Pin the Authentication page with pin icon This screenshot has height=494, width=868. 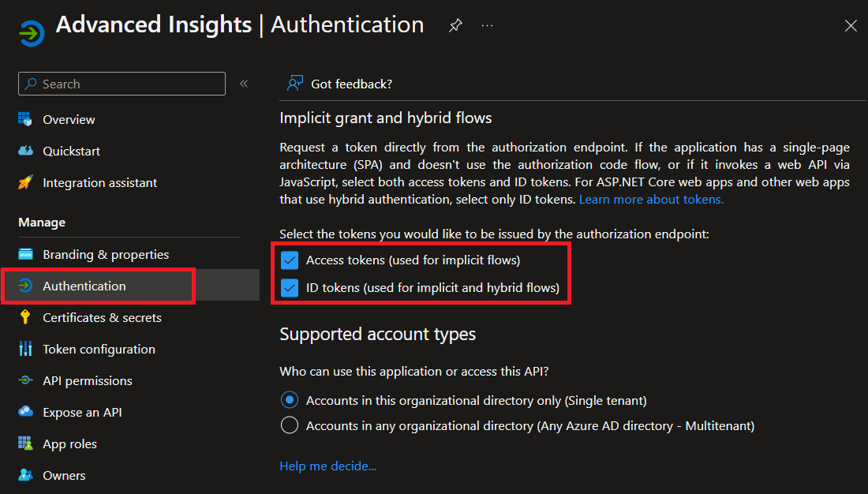455,25
